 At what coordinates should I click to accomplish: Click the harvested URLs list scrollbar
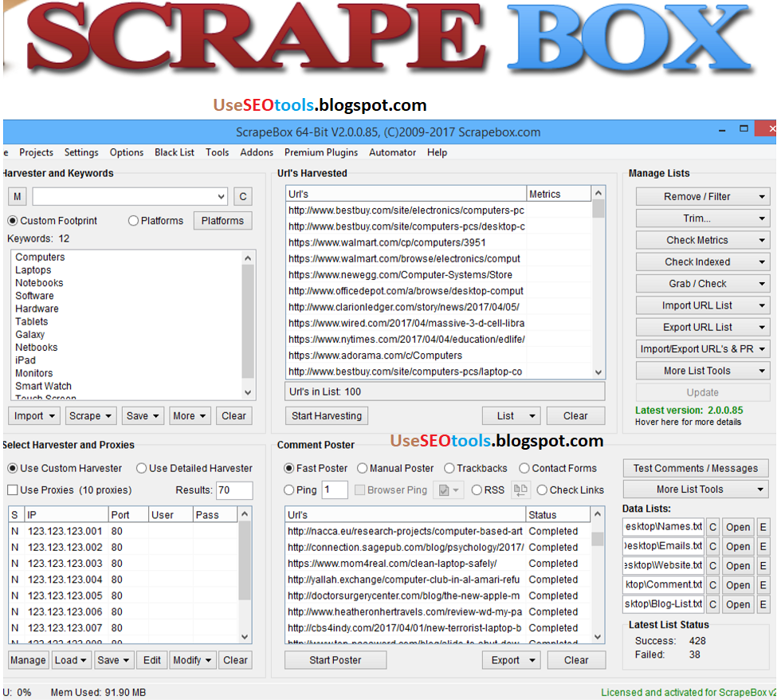point(598,282)
